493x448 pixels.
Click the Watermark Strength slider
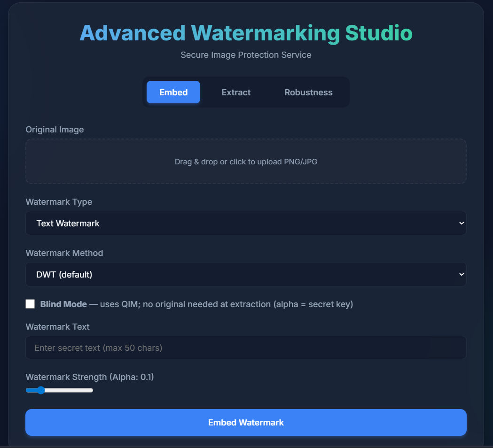[59, 390]
